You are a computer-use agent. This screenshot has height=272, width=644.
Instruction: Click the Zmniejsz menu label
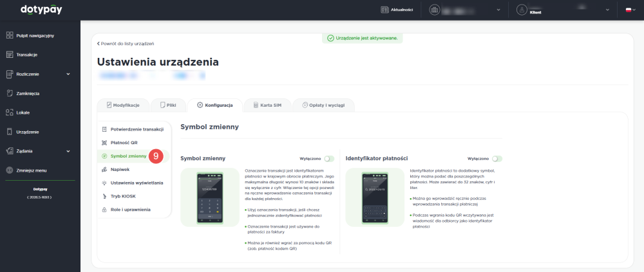pyautogui.click(x=31, y=170)
